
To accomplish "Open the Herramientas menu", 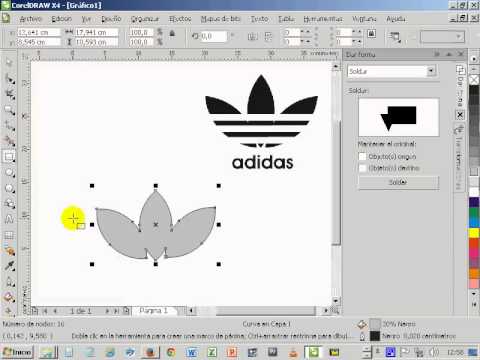I will 323,19.
